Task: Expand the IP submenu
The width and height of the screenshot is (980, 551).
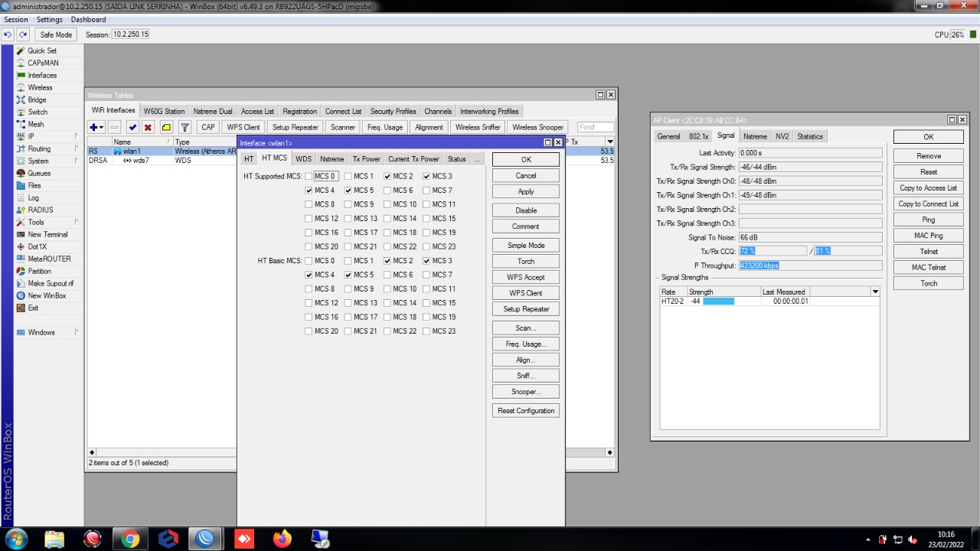Action: point(31,136)
